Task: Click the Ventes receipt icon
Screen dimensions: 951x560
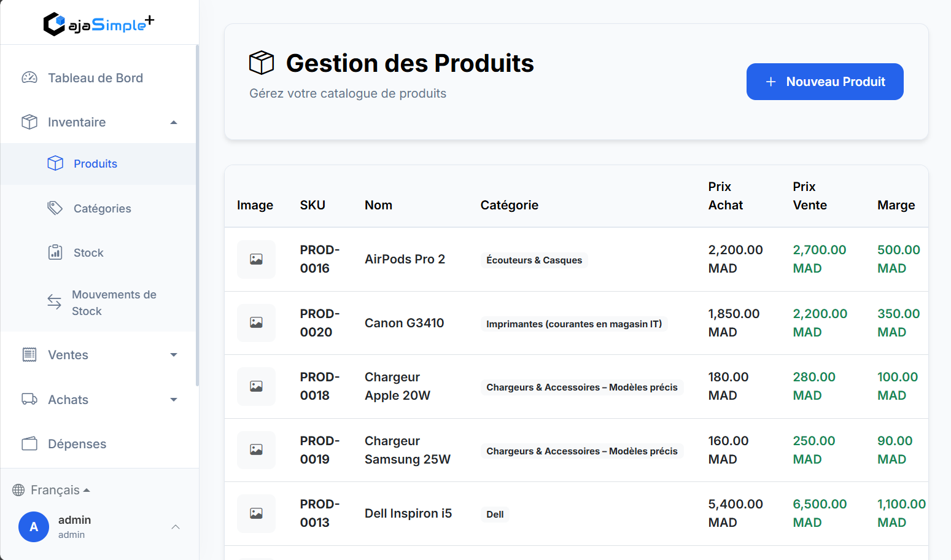Action: (29, 355)
